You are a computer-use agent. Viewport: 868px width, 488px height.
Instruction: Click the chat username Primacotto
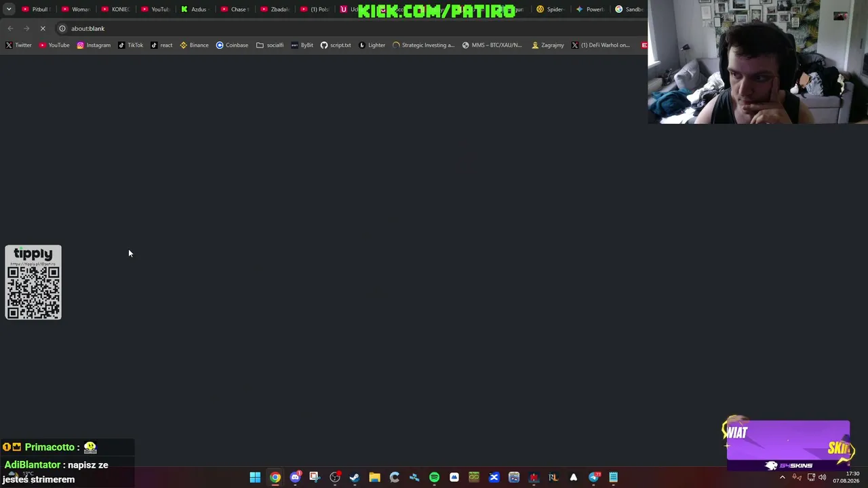(x=50, y=447)
